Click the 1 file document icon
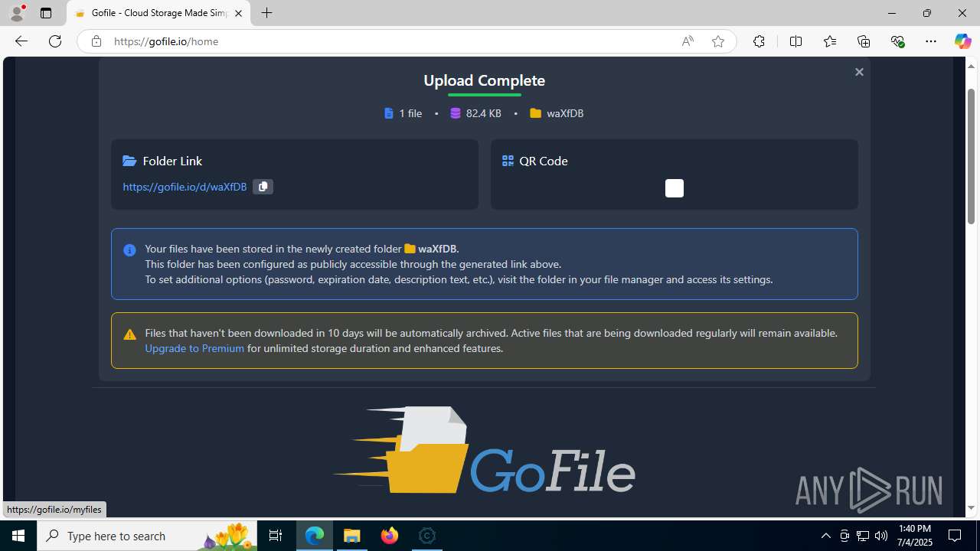This screenshot has width=980, height=551. click(x=389, y=113)
